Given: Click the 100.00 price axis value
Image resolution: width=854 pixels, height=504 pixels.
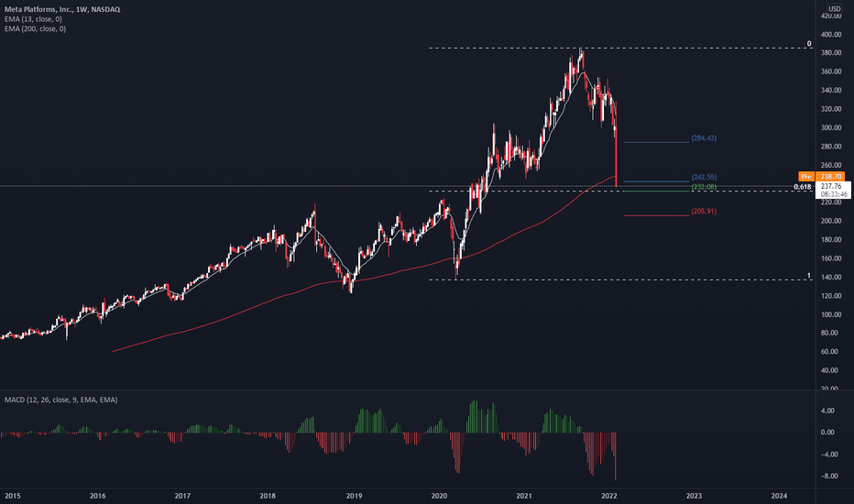Looking at the screenshot, I should [x=831, y=315].
